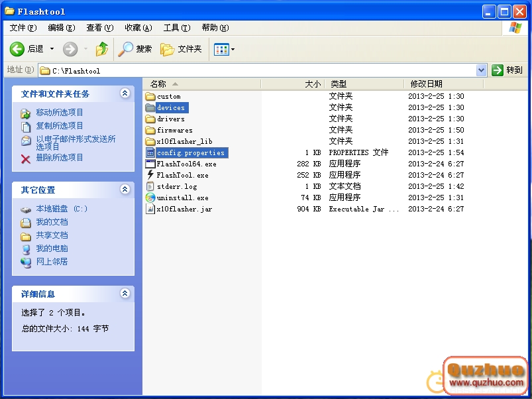
Task: Open 我的文档 link
Action: click(x=52, y=222)
